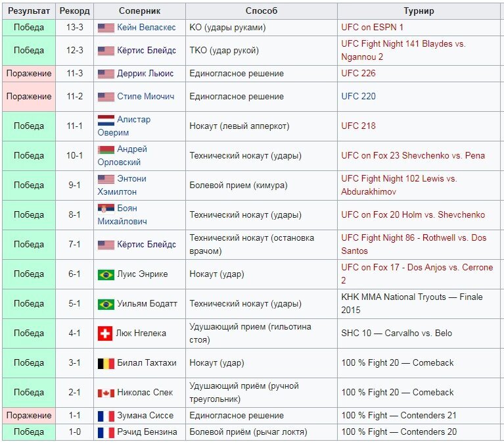Select the Победа cell in the 13-3 row
Image resolution: width=504 pixels, height=444 pixels.
(x=29, y=28)
